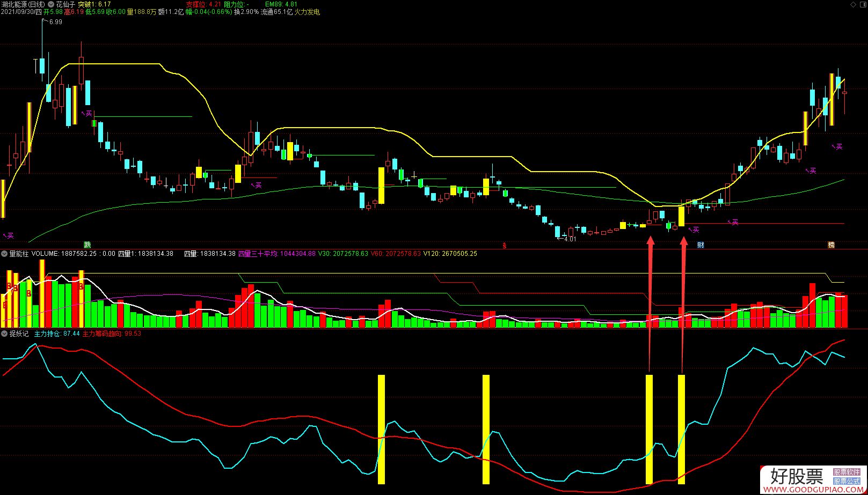Image resolution: width=868 pixels, height=495 pixels.
Task: Open the WWW.GOODGUPIAO.COM website link
Action: (x=812, y=490)
